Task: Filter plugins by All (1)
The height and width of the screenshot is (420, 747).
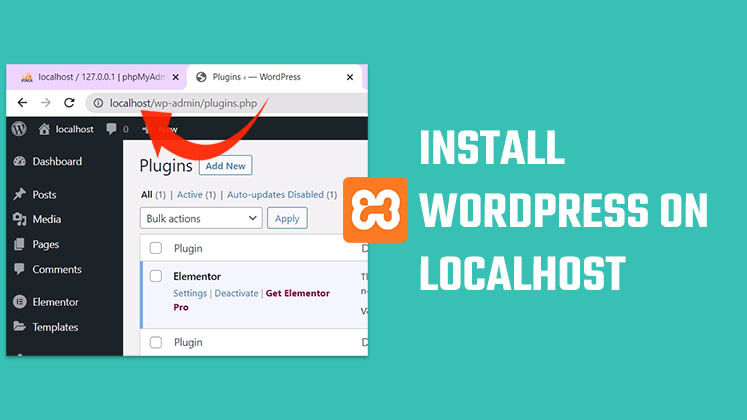Action: 153,194
